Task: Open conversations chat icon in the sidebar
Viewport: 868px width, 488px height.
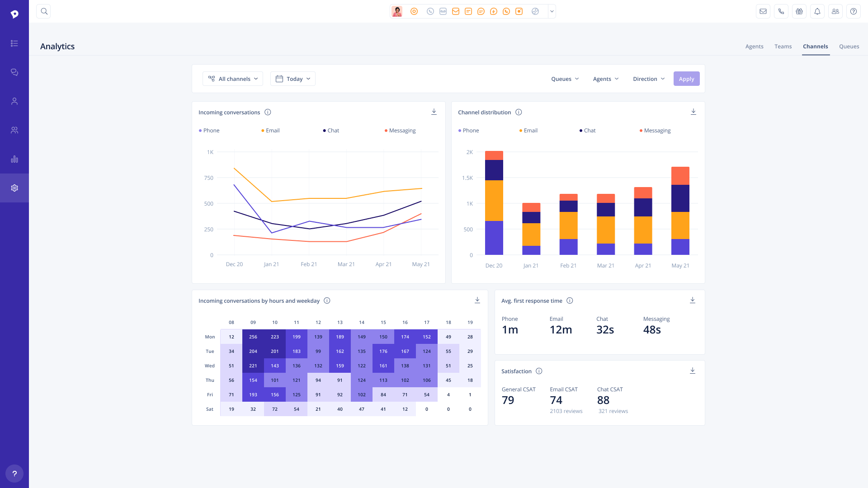Action: [x=14, y=72]
